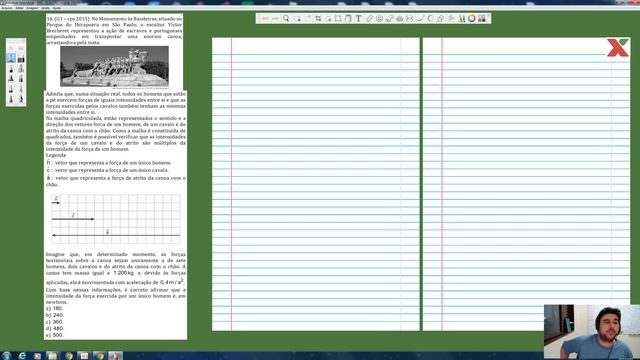The image size is (640, 360).
Task: Click the paperclip attach icon
Action: click(369, 18)
